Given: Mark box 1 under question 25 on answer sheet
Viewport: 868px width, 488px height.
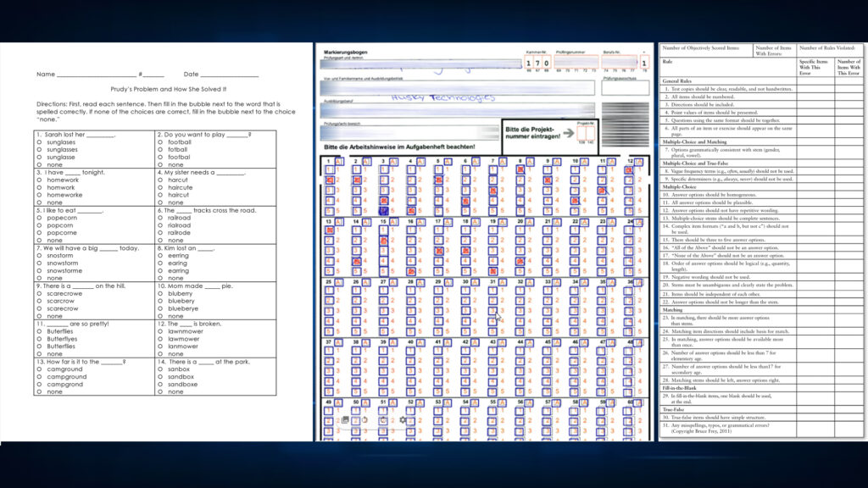Looking at the screenshot, I should (x=330, y=291).
